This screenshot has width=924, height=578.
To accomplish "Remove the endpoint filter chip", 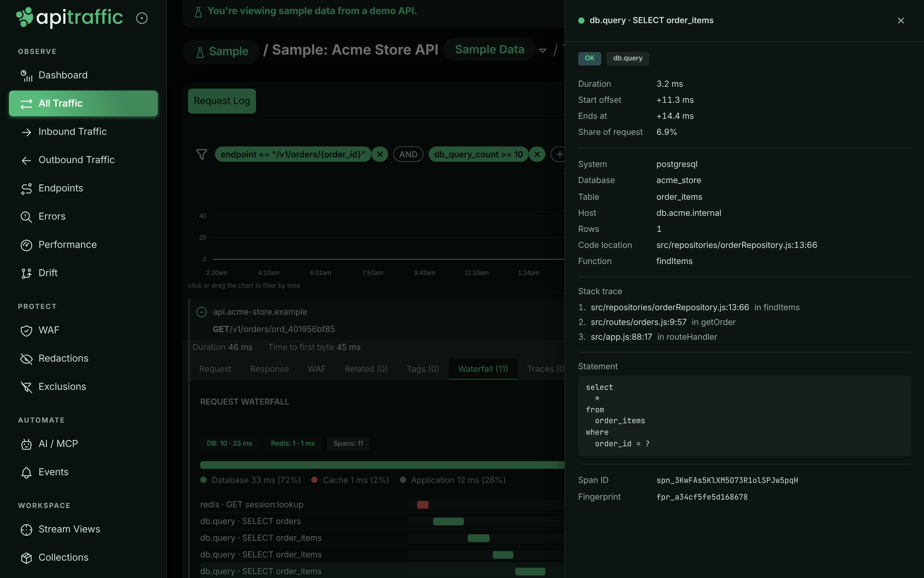I will (x=380, y=154).
